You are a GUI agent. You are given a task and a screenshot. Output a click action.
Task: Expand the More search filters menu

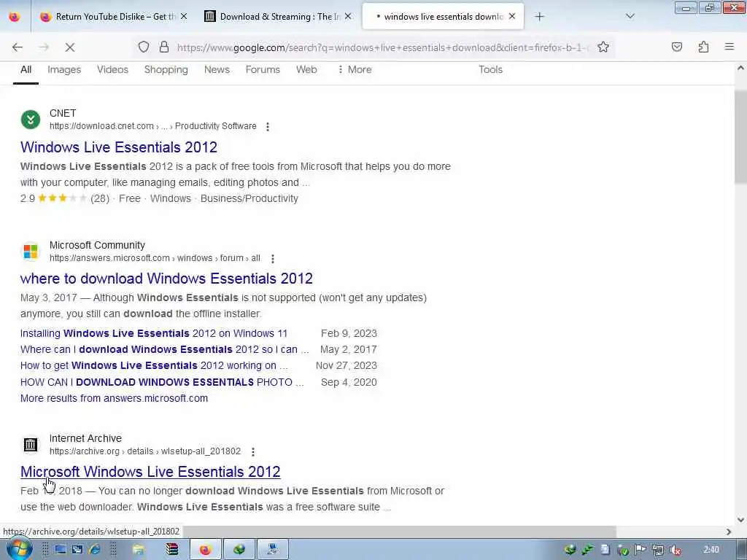355,69
